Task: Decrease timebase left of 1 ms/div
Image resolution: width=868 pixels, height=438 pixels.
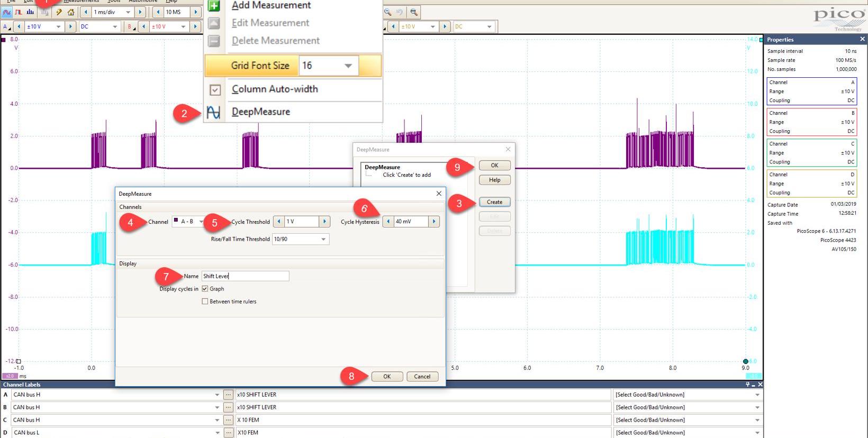Action: pyautogui.click(x=86, y=12)
